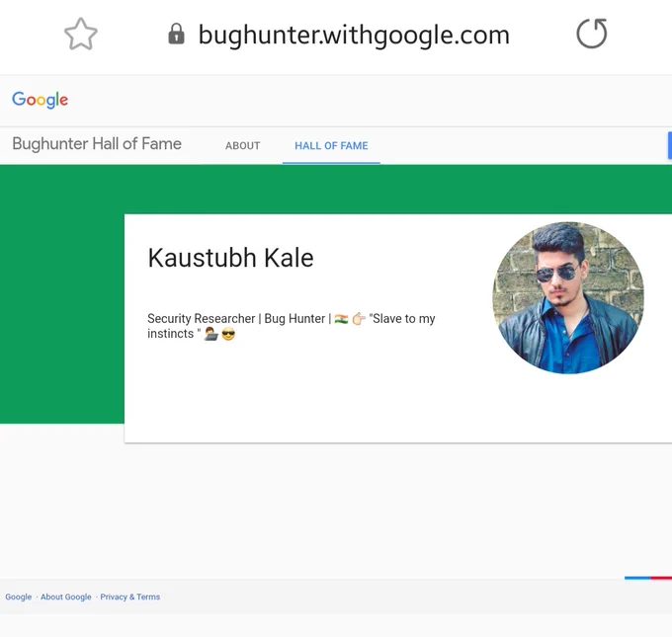Click the pointing hand emoji in bio
672x637 pixels.
coord(359,319)
